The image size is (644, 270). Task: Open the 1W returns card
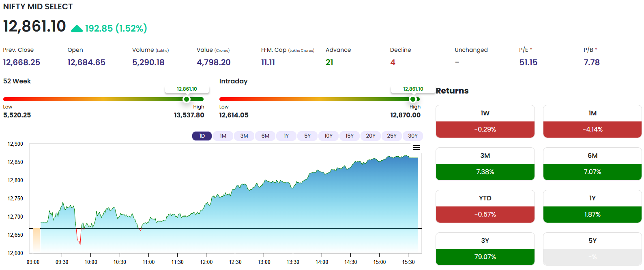click(485, 121)
